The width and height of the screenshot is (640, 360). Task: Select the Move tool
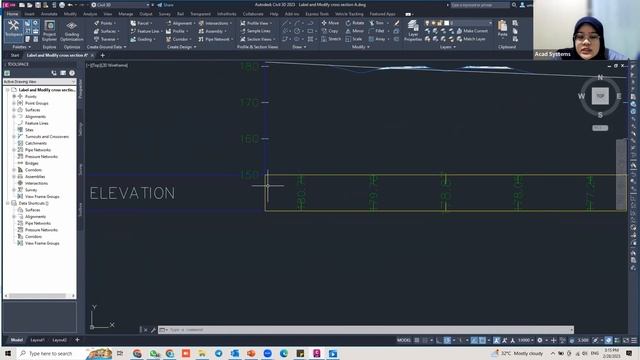pyautogui.click(x=330, y=23)
